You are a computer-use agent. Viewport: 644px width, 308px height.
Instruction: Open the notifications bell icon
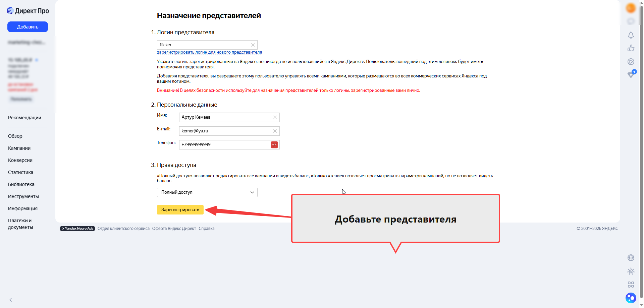(631, 35)
